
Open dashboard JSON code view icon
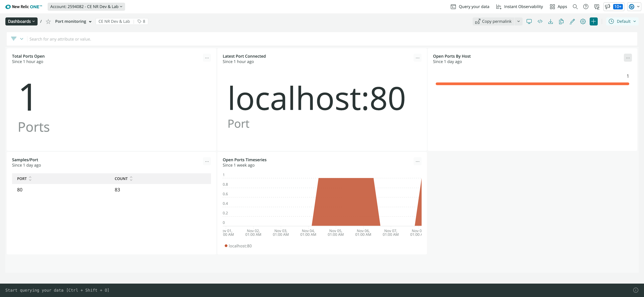click(x=540, y=21)
